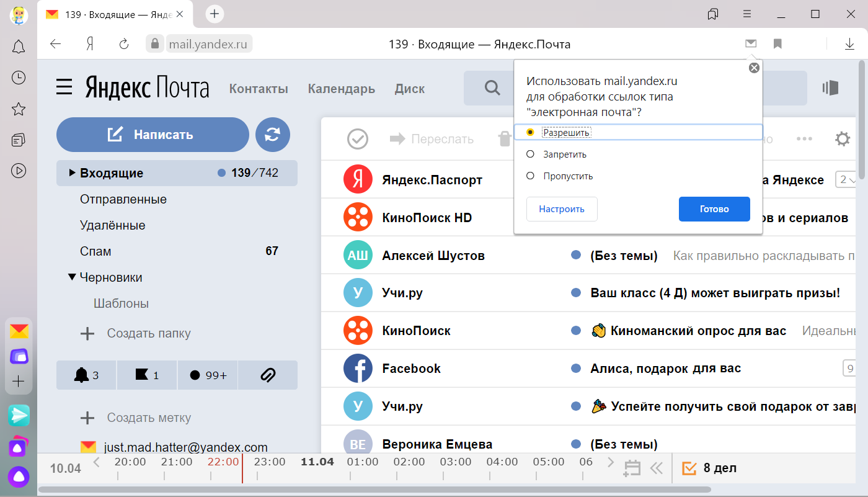Image resolution: width=868 pixels, height=497 pixels.
Task: Open the 8 дел tasks panel
Action: coord(710,468)
